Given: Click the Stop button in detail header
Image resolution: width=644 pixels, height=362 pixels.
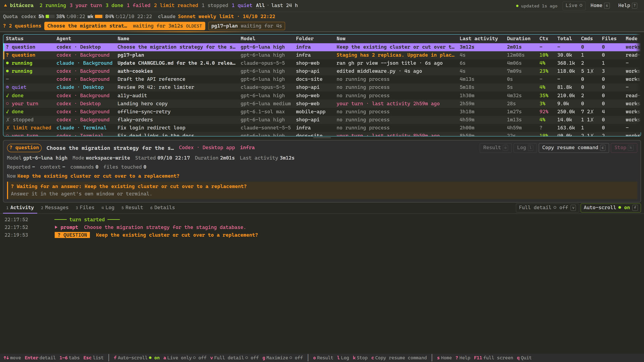Looking at the screenshot, I should click(624, 148).
